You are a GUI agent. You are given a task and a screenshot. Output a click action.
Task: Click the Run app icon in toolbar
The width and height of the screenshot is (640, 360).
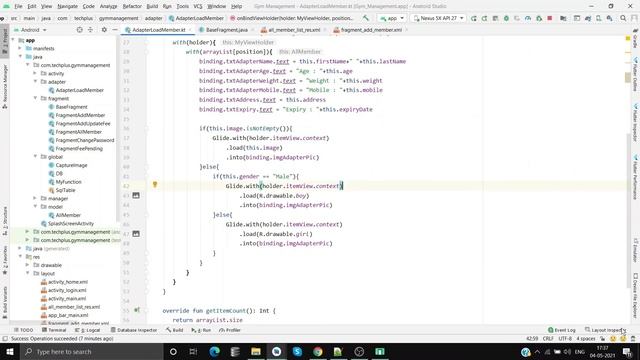[x=473, y=18]
